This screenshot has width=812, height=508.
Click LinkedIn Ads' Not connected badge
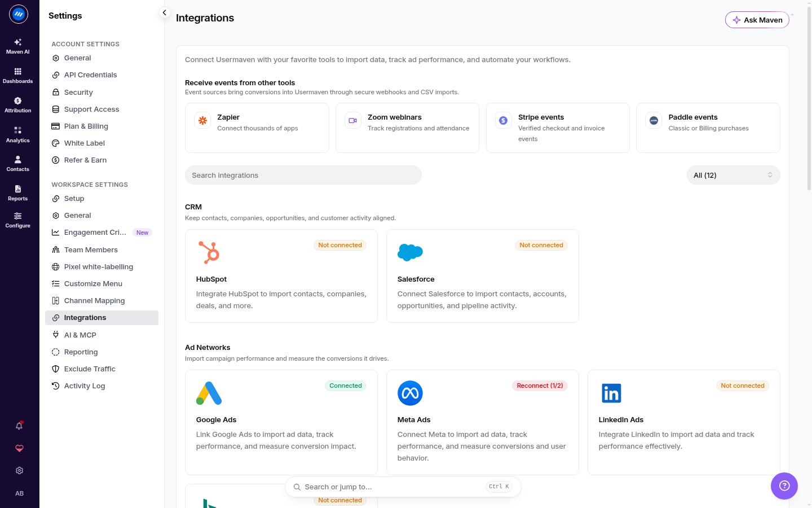pyautogui.click(x=743, y=386)
